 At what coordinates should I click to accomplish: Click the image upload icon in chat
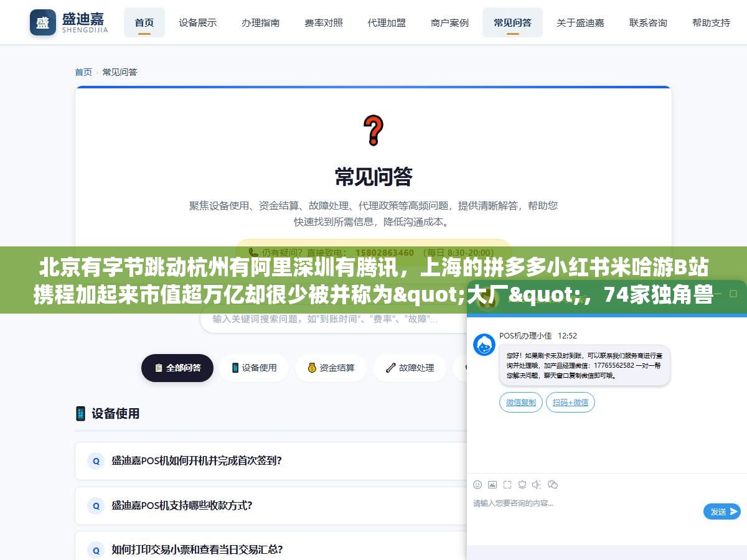point(492,485)
